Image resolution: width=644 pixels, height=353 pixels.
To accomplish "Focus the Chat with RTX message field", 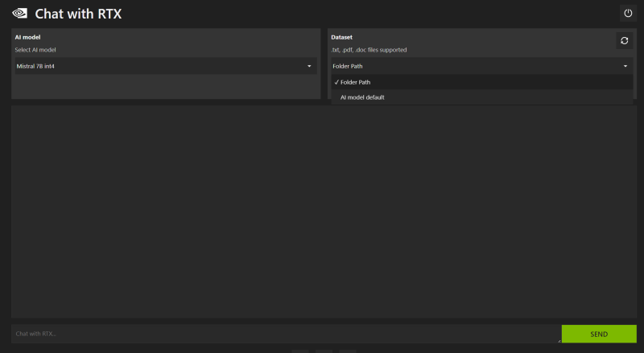I will [287, 334].
